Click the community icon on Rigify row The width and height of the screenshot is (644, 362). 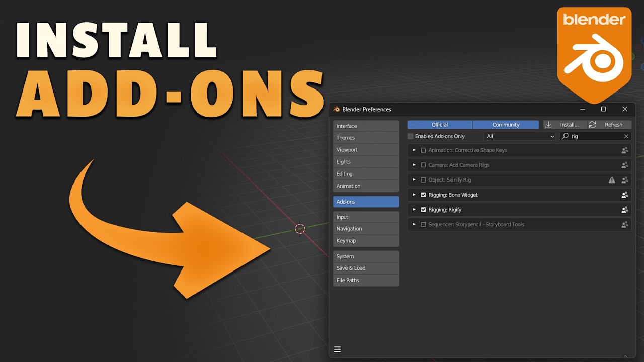624,210
